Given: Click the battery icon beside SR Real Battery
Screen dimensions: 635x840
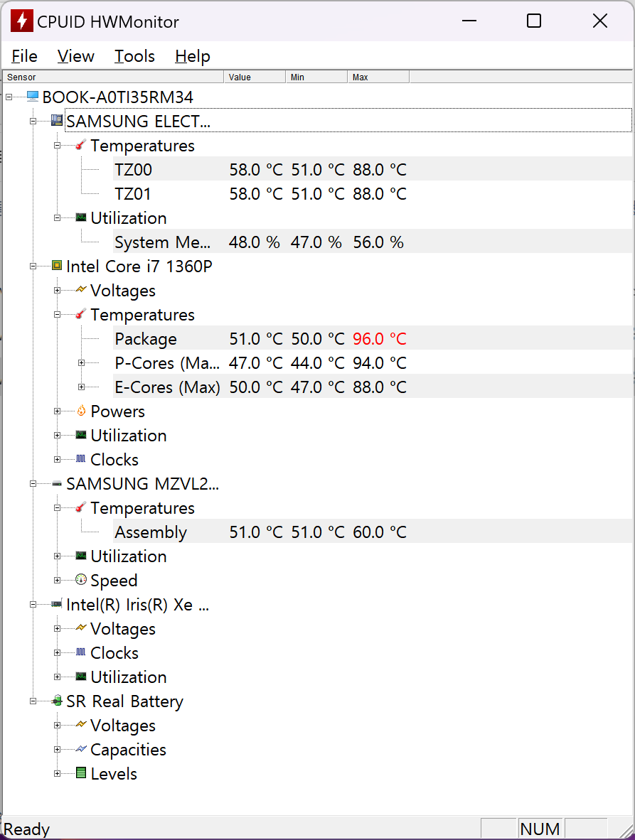Looking at the screenshot, I should click(57, 701).
